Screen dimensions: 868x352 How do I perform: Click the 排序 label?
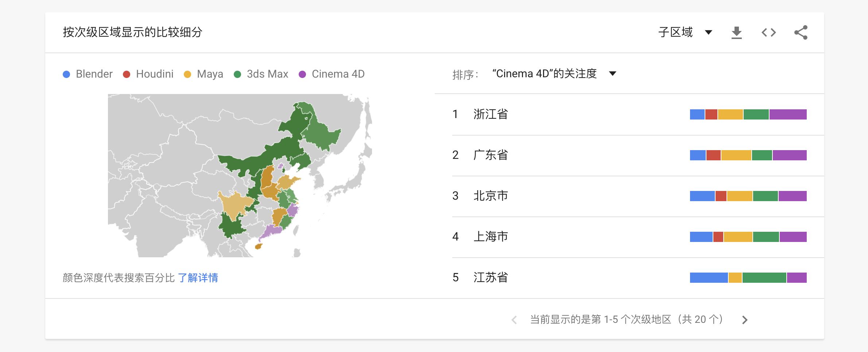pyautogui.click(x=465, y=74)
